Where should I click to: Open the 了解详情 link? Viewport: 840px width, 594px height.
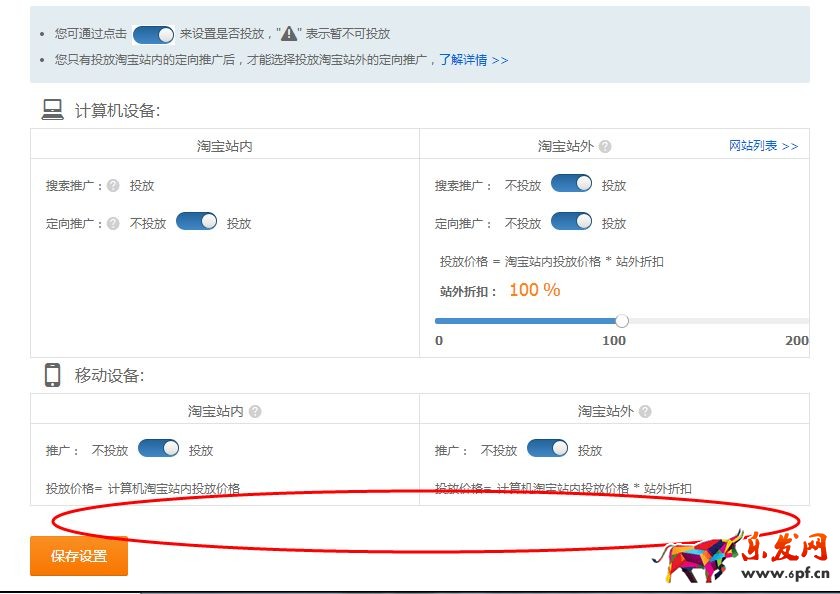pos(465,61)
